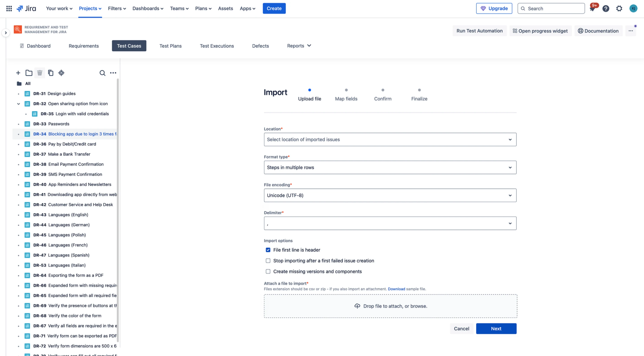Open the app switcher grid icon
This screenshot has width=644, height=356.
9,9
